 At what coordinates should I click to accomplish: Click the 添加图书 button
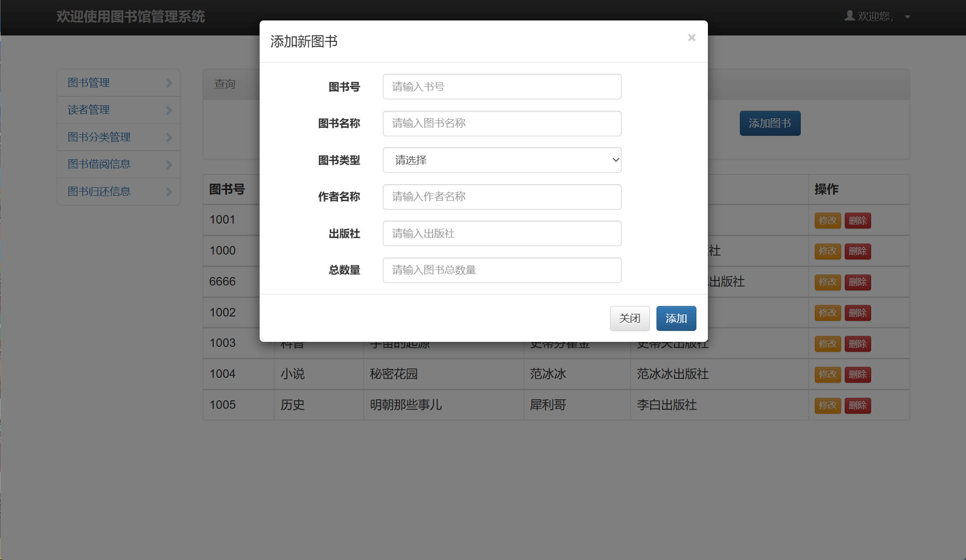pyautogui.click(x=770, y=123)
